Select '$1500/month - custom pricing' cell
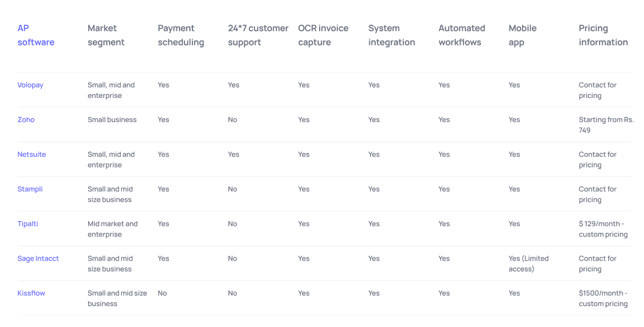644x327 pixels. (603, 299)
